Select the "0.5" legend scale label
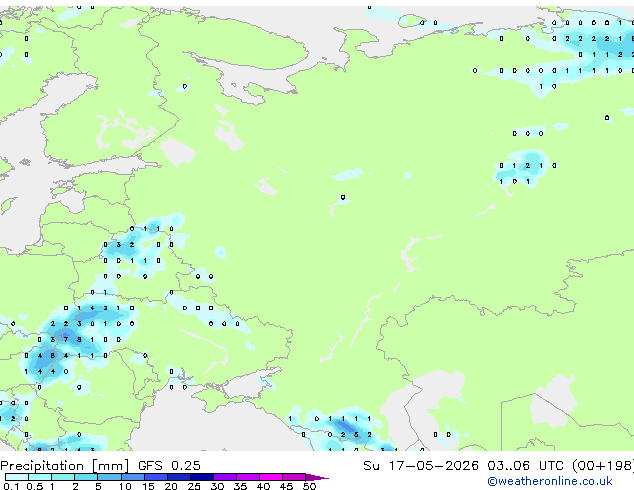Viewport: 634px width, 490px height. point(35,486)
